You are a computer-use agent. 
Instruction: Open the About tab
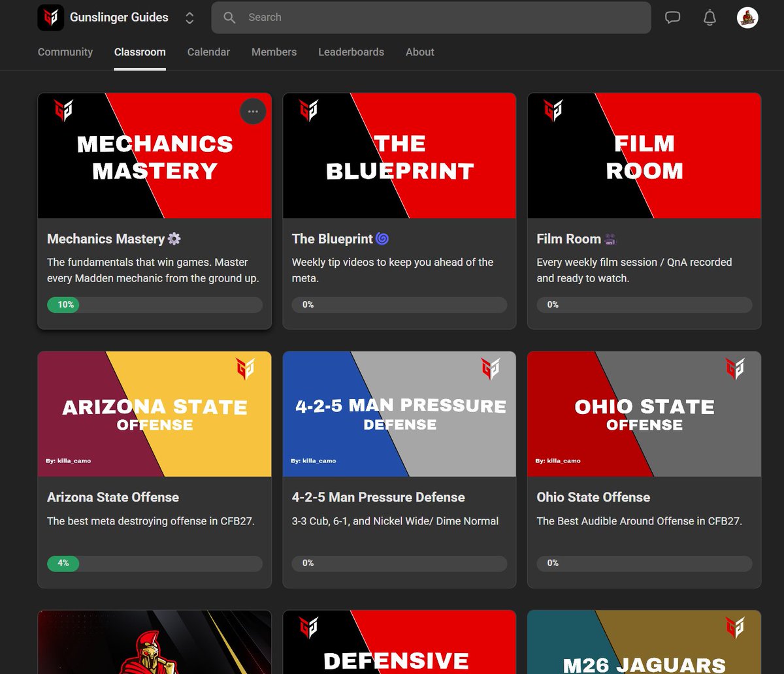(419, 52)
